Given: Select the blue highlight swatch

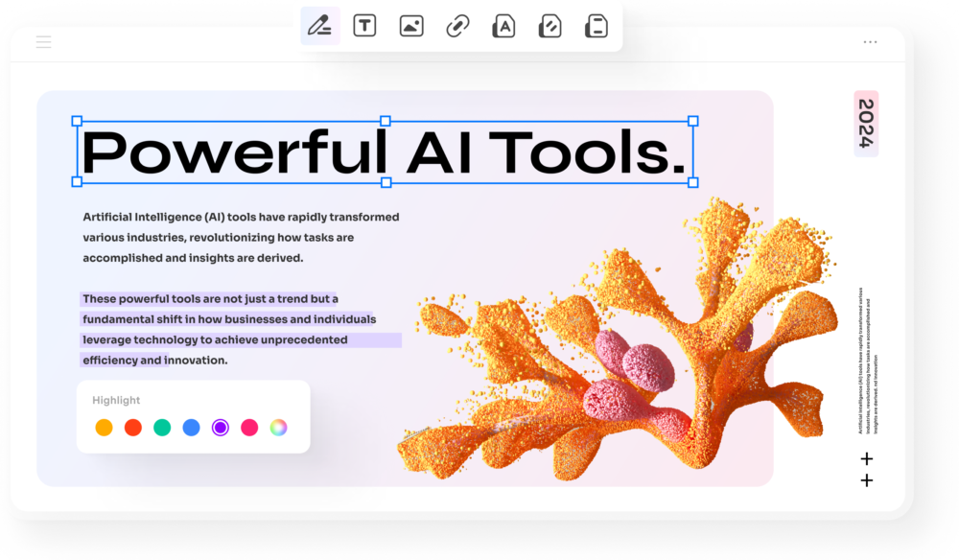Looking at the screenshot, I should pos(191,428).
